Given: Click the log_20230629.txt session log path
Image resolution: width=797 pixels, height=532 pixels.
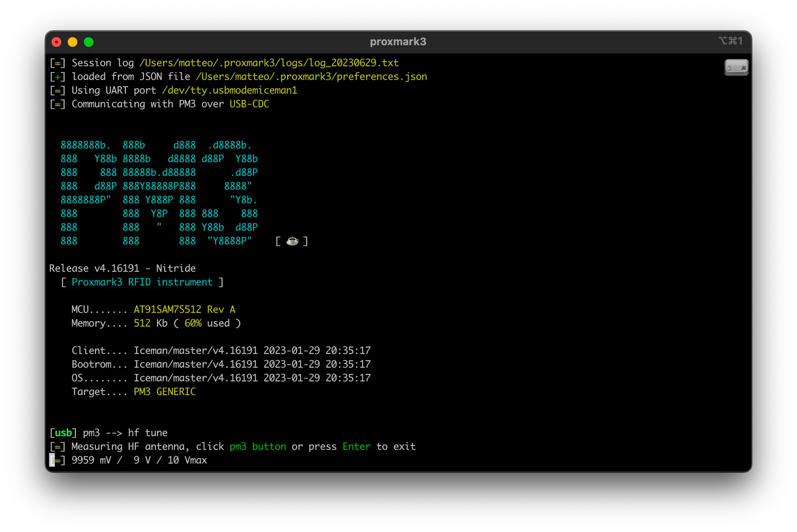Looking at the screenshot, I should pos(269,63).
